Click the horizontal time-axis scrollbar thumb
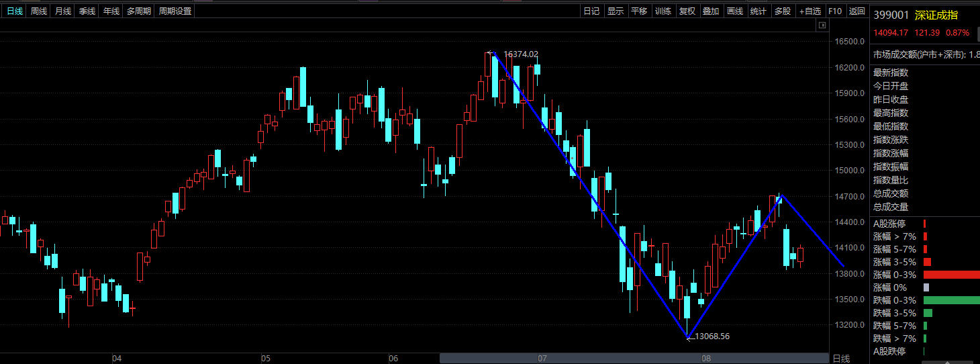 coord(634,359)
